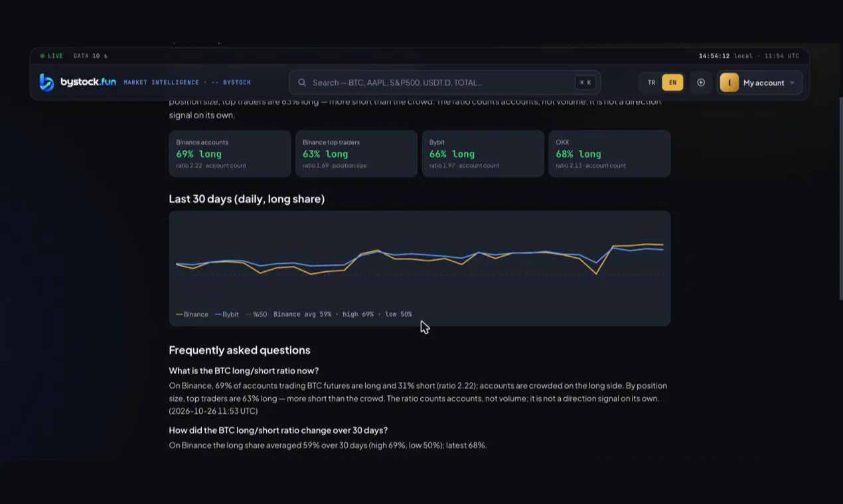This screenshot has height=504, width=843.
Task: Click the gold account avatar icon
Action: pyautogui.click(x=729, y=83)
